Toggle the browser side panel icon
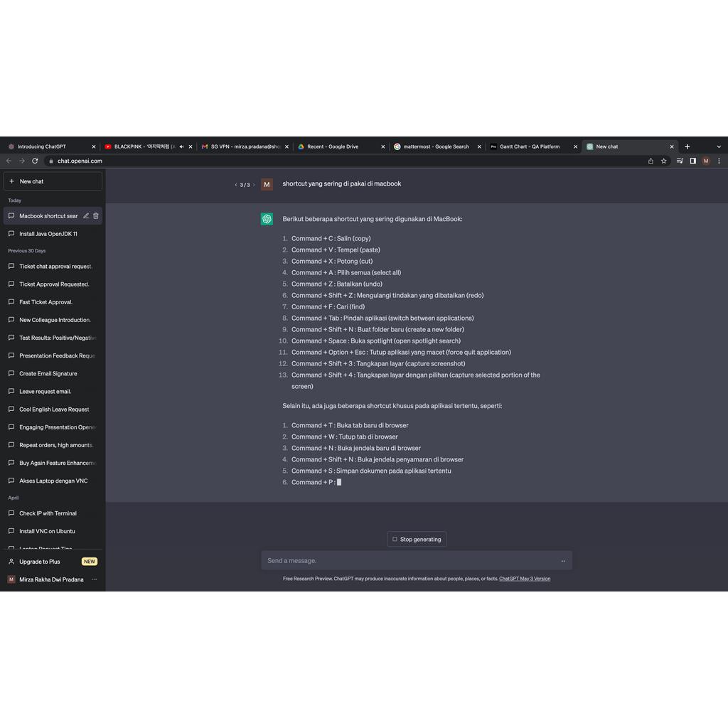 coord(693,161)
